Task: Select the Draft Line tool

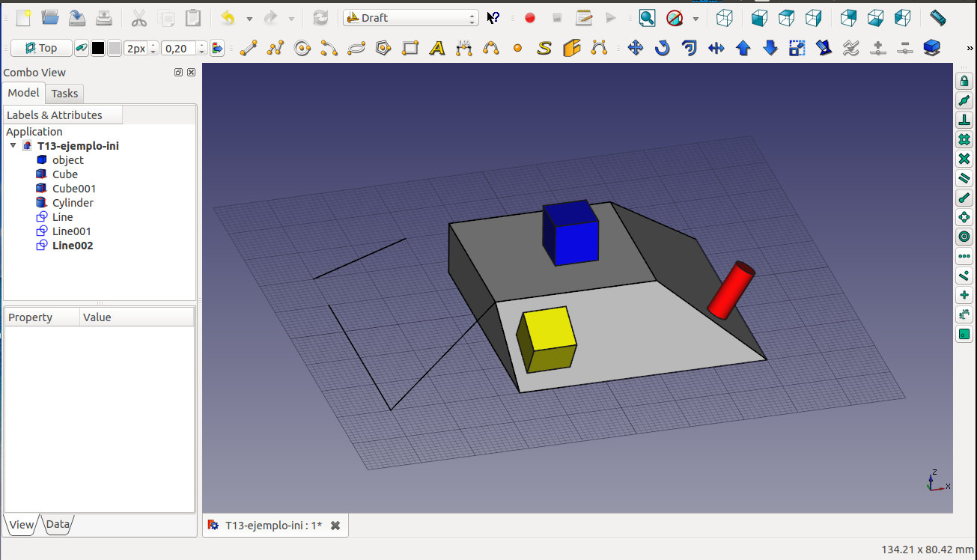Action: tap(249, 49)
